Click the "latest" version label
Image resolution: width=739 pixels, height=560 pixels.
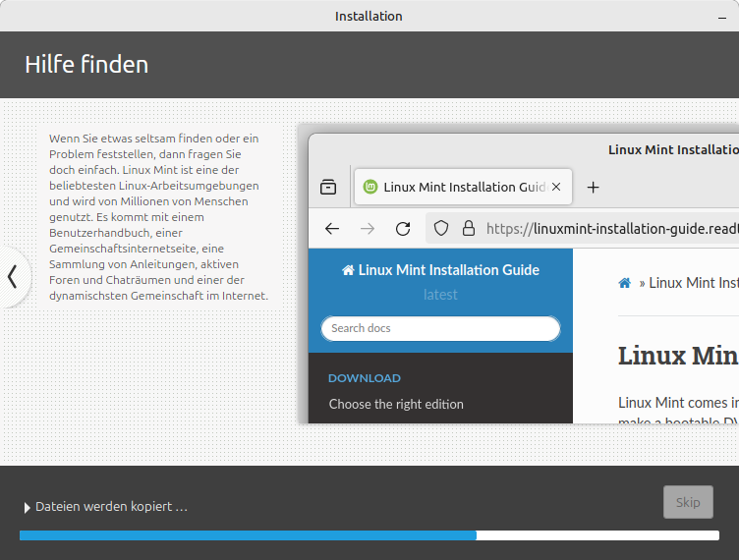440,295
